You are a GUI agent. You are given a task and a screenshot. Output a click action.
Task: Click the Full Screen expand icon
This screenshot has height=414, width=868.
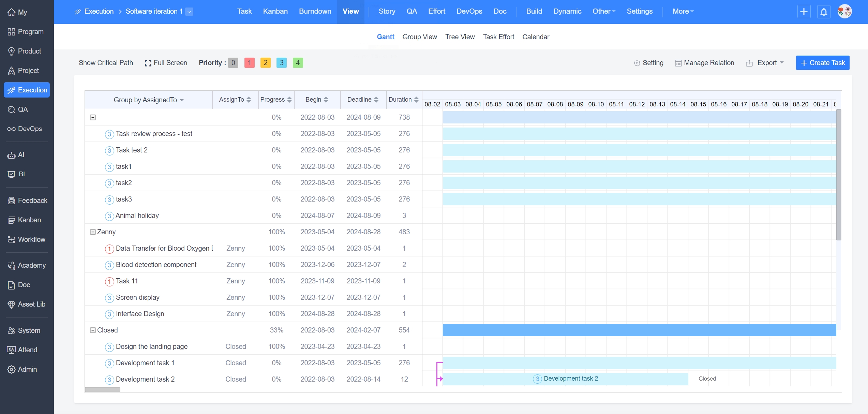click(x=148, y=63)
